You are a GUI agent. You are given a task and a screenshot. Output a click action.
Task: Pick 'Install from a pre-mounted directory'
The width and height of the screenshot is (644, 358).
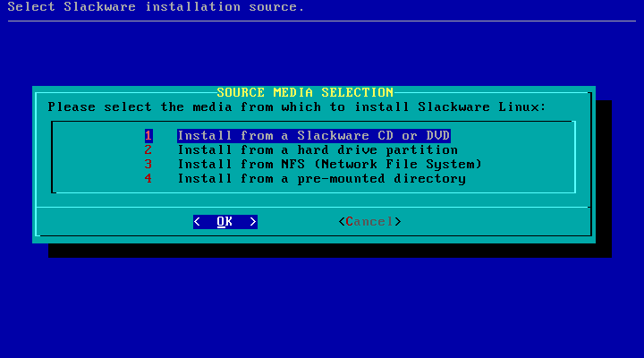coord(321,178)
